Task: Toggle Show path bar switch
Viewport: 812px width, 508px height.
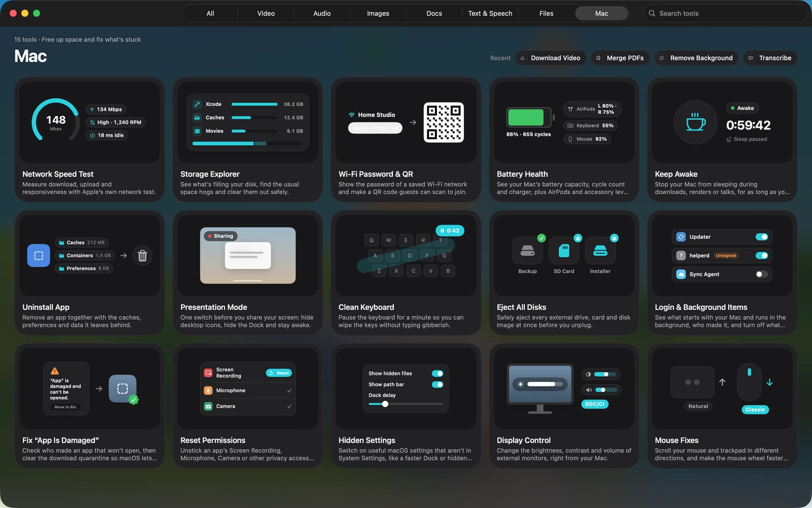Action: point(437,385)
